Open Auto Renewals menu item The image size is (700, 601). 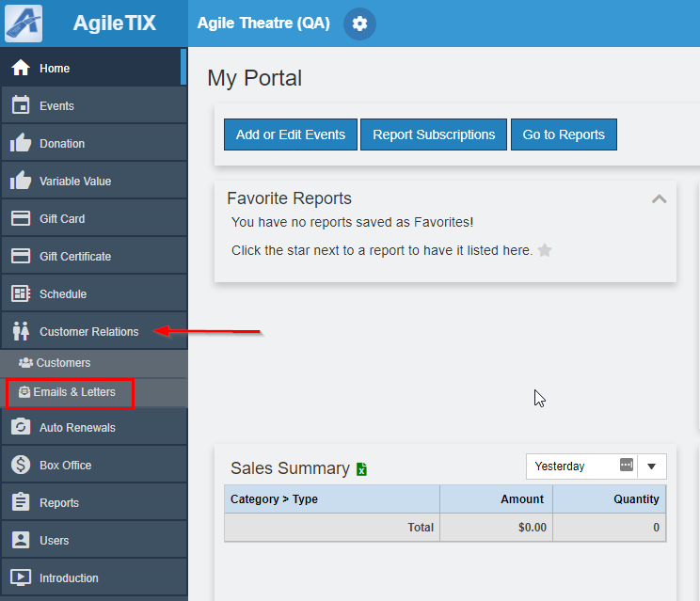coord(94,427)
